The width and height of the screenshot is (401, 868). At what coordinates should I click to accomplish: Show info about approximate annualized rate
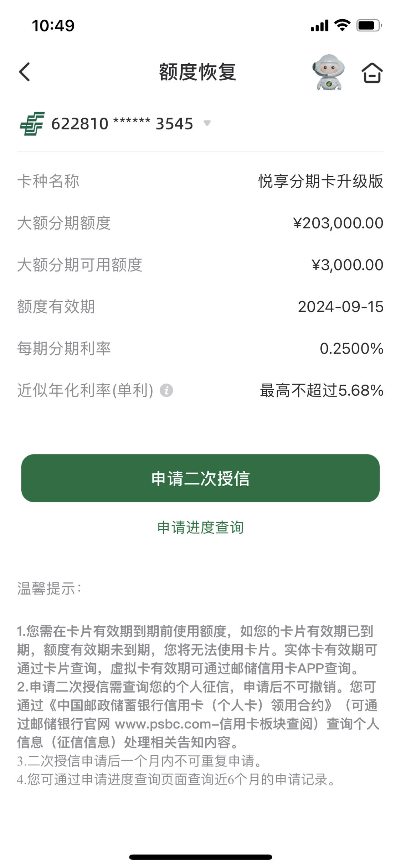tap(166, 390)
